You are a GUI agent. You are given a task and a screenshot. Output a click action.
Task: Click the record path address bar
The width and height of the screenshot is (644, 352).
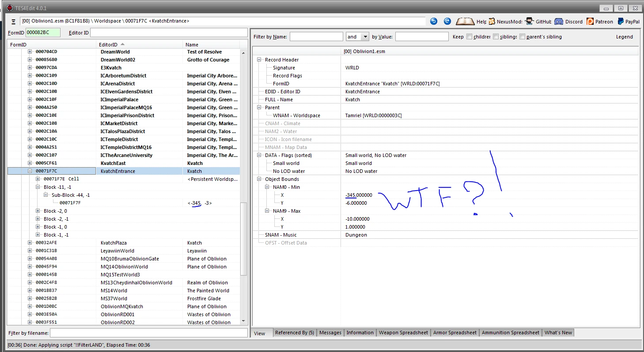pos(223,21)
